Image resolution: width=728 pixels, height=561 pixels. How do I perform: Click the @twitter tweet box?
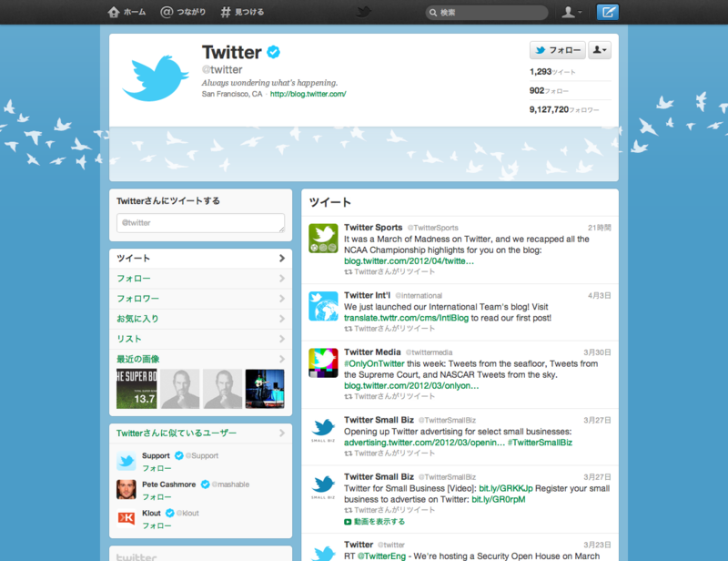pos(200,223)
